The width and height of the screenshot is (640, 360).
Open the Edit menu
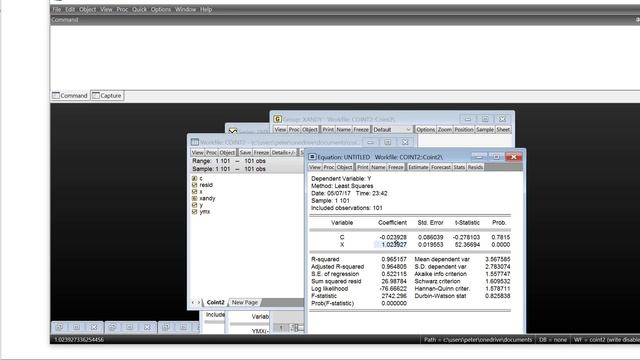click(x=70, y=9)
